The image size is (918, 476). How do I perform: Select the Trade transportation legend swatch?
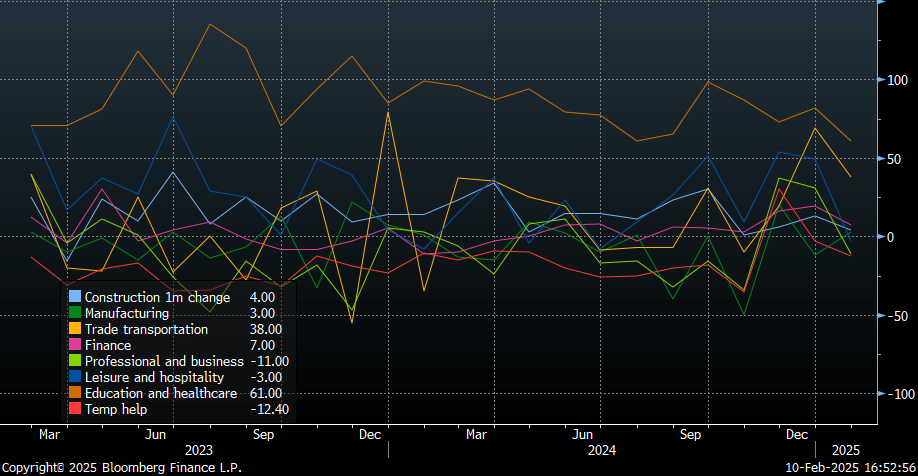[75, 329]
